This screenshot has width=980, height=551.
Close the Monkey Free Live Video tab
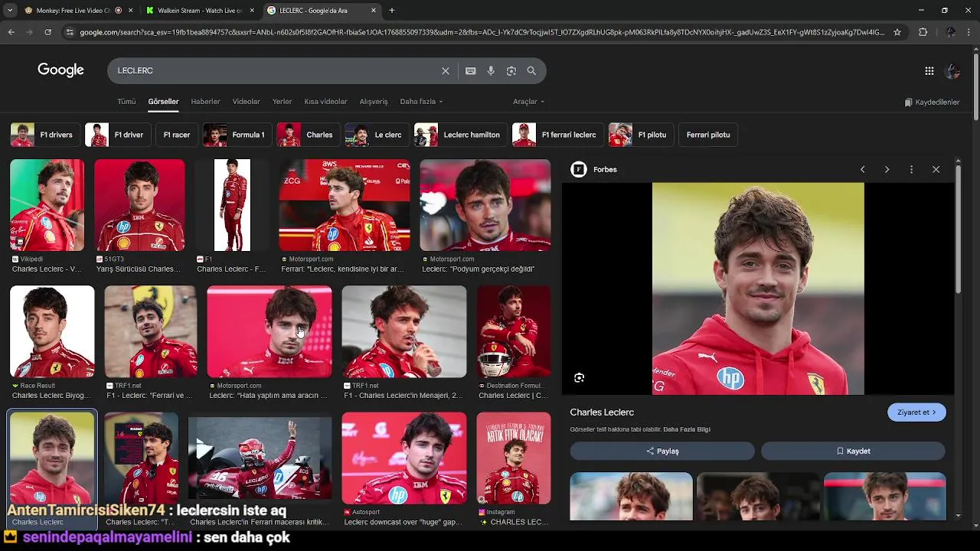point(130,11)
